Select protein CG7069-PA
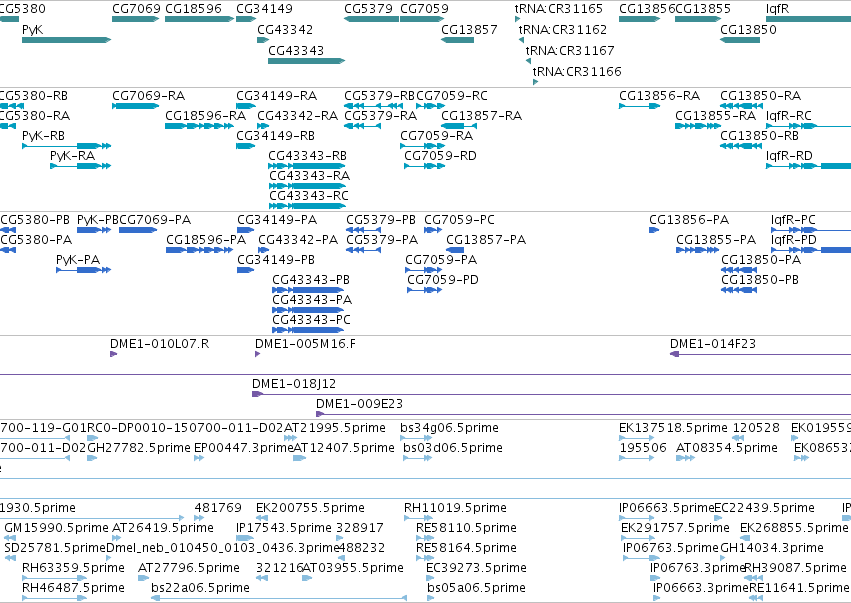 138,230
